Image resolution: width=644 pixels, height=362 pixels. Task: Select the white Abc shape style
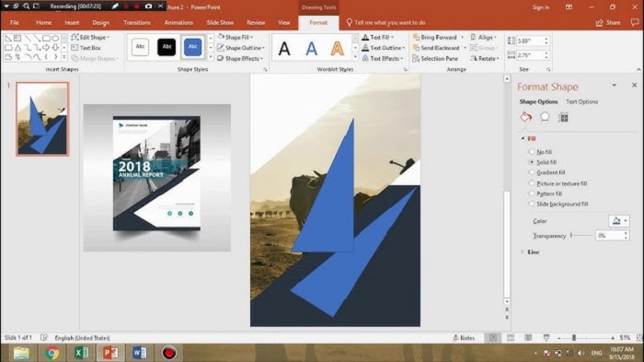point(140,46)
